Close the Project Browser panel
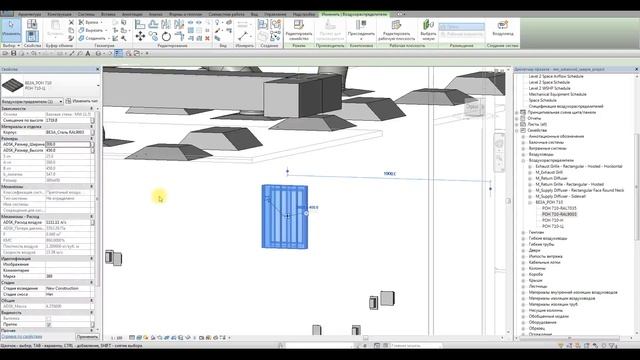The height and width of the screenshot is (360, 640). pos(637,69)
